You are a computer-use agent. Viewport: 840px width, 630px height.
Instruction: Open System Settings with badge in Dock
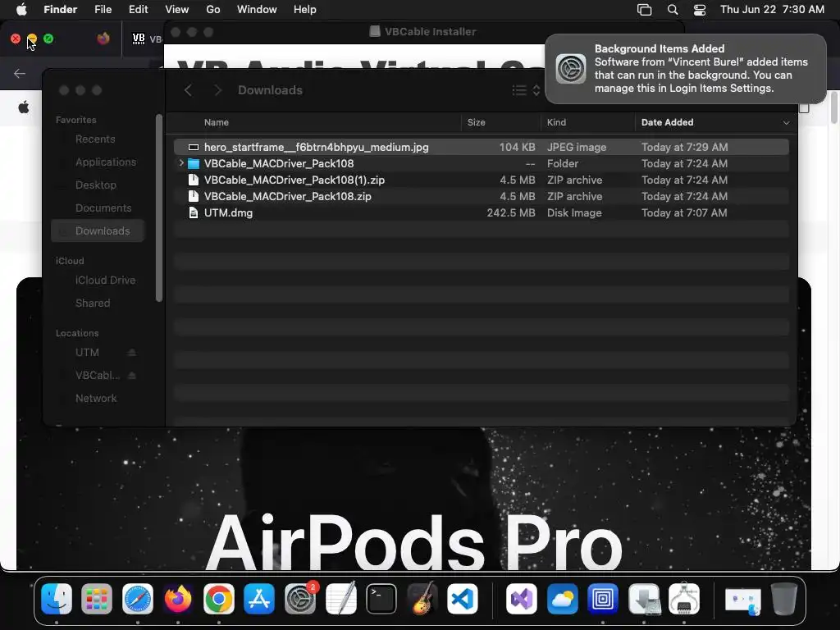click(x=300, y=598)
